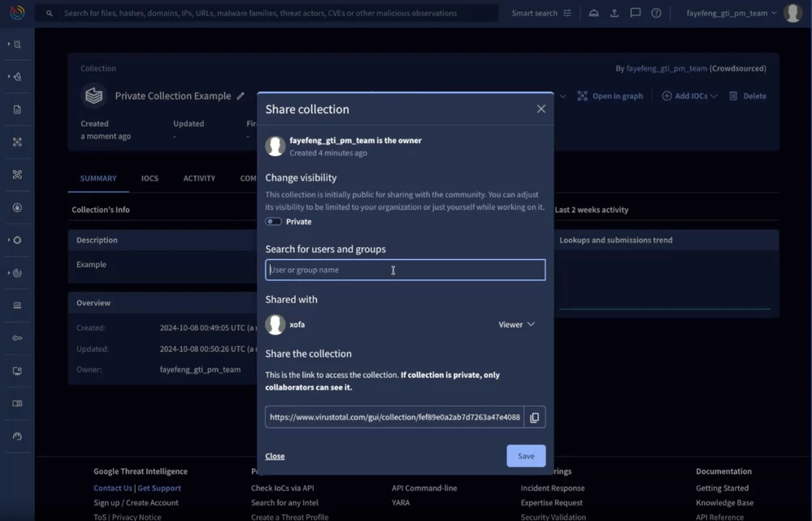Click the chevron left of Open in graph
Screen dimensions: 812x521
pyautogui.click(x=563, y=96)
